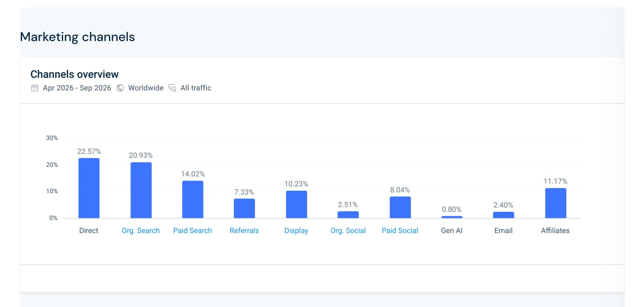Screen dimensions: 644x307
Task: Click the All traffic text
Action: 196,88
